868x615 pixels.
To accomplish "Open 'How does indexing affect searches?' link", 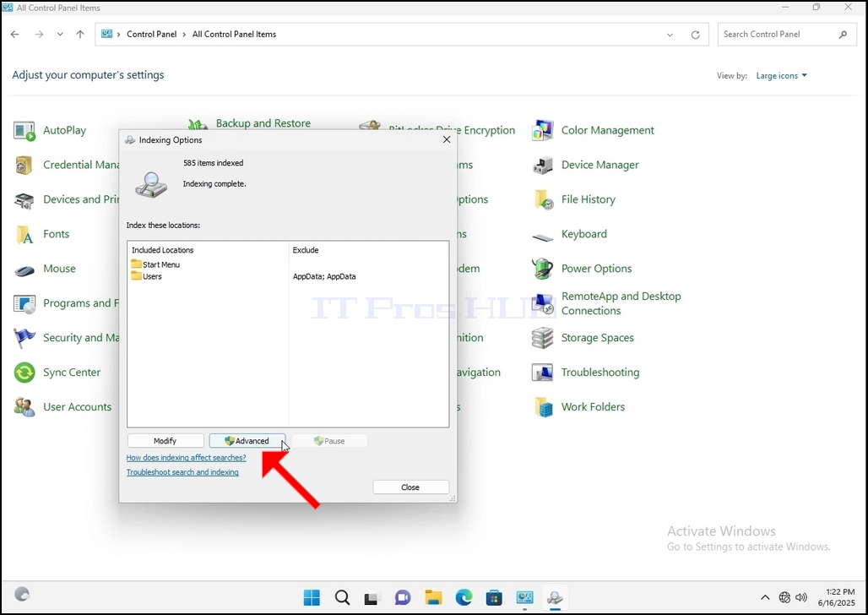I will click(x=186, y=458).
